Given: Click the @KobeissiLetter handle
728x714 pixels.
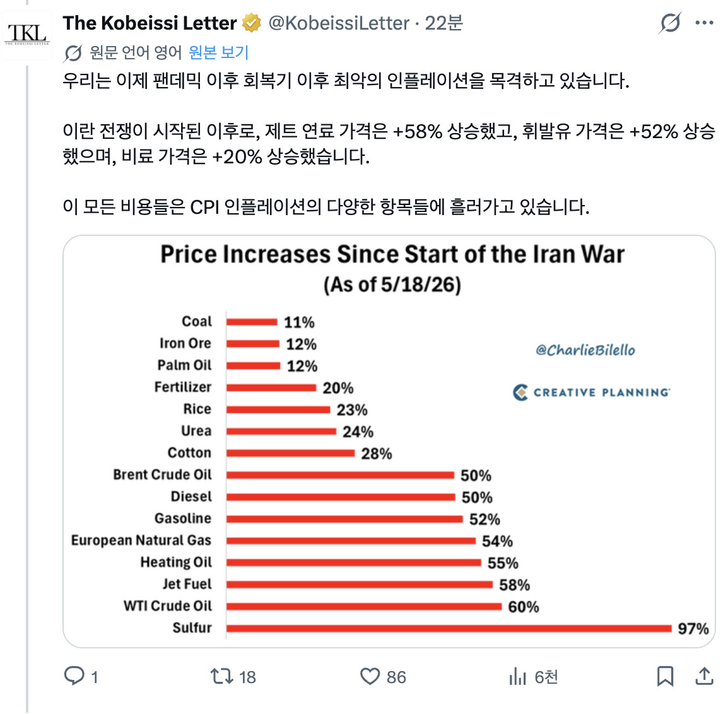Looking at the screenshot, I should [x=339, y=23].
